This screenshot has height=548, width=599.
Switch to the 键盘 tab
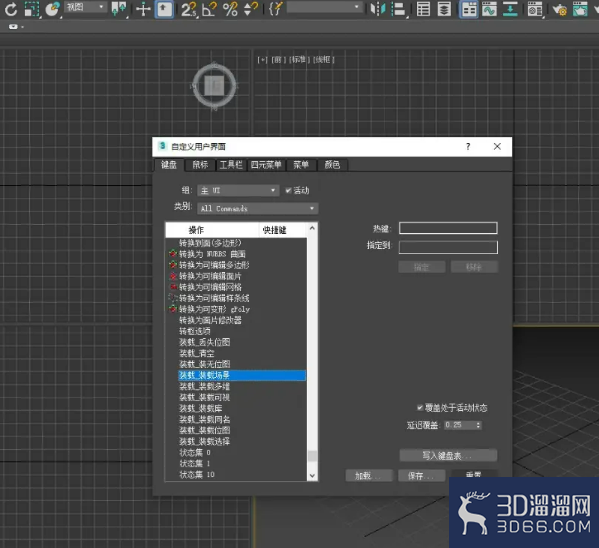click(169, 165)
